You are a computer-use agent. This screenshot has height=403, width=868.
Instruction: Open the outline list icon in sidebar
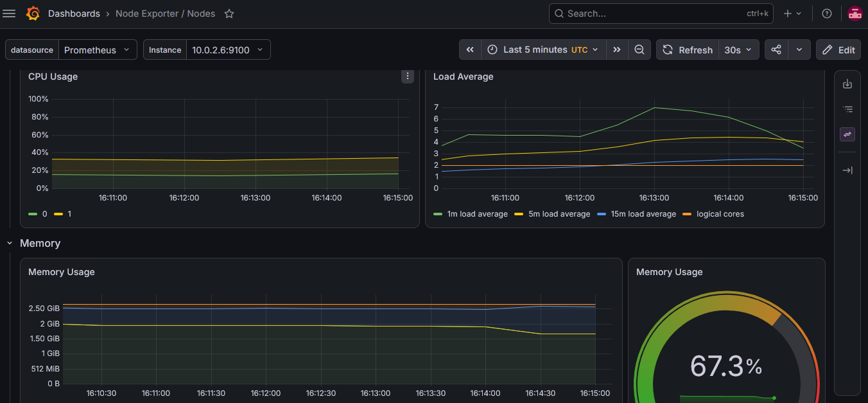coord(847,109)
